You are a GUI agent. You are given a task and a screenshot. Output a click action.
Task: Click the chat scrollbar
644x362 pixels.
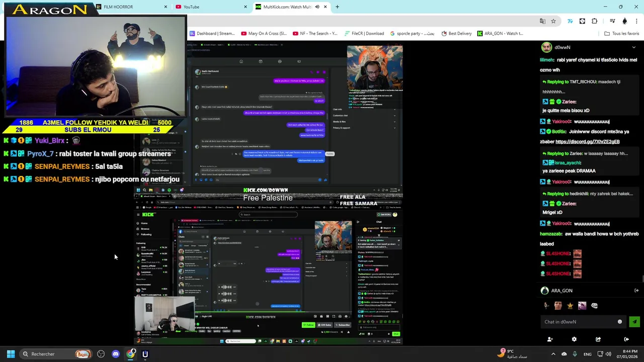[x=642, y=279]
